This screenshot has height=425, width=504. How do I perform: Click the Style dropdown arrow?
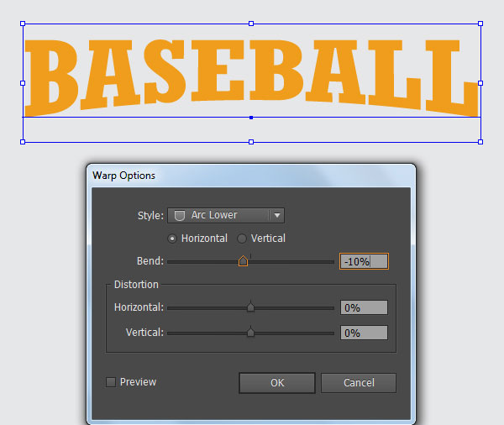(277, 215)
